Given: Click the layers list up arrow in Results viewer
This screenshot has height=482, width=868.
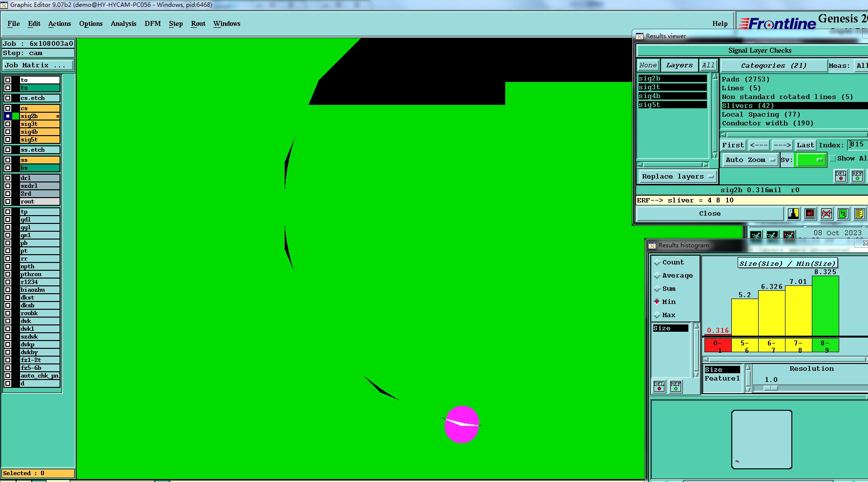Looking at the screenshot, I should (x=715, y=77).
